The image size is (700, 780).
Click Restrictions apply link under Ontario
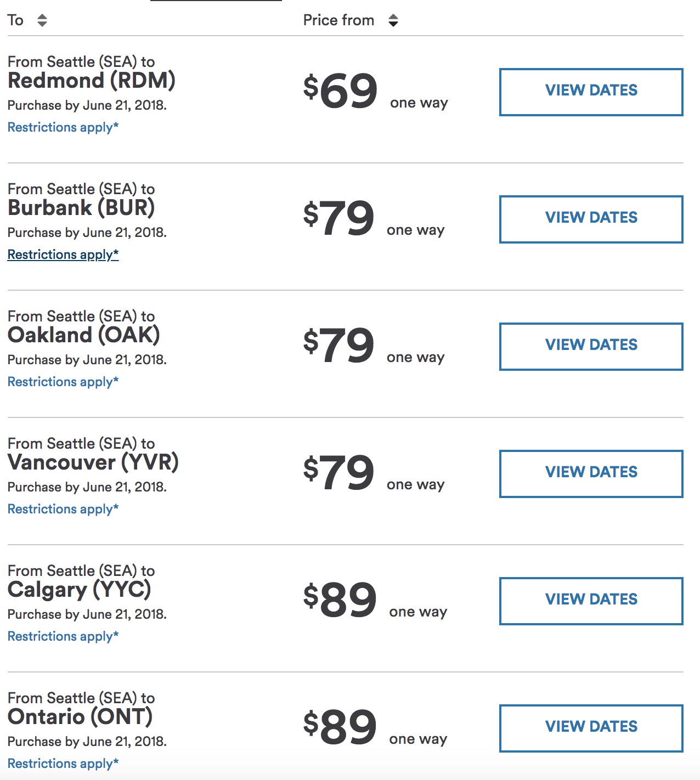[63, 764]
